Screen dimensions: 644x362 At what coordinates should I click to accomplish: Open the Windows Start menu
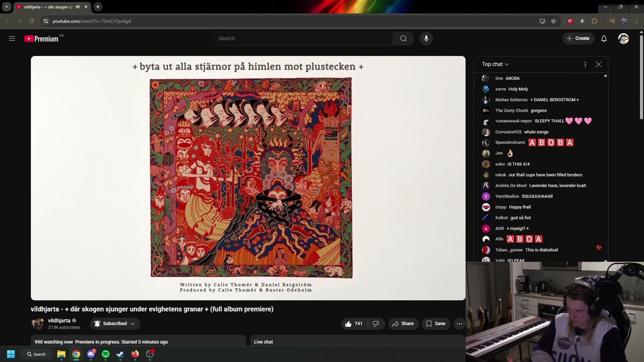point(11,354)
